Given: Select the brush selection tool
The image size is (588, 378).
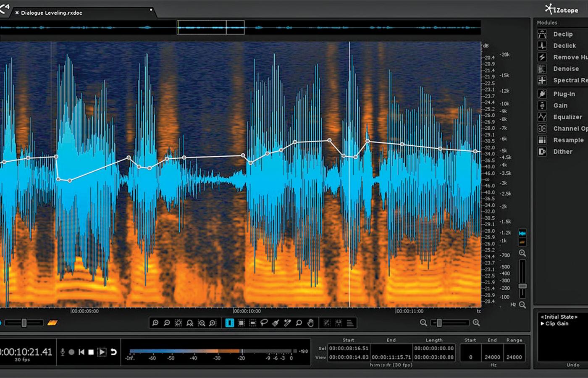Looking at the screenshot, I should coord(276,323).
